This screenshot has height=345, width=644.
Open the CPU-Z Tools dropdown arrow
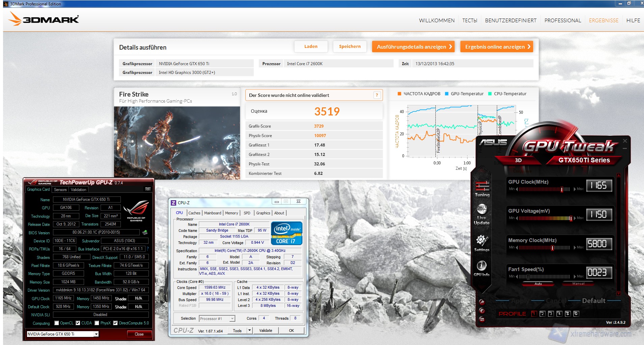click(x=249, y=330)
